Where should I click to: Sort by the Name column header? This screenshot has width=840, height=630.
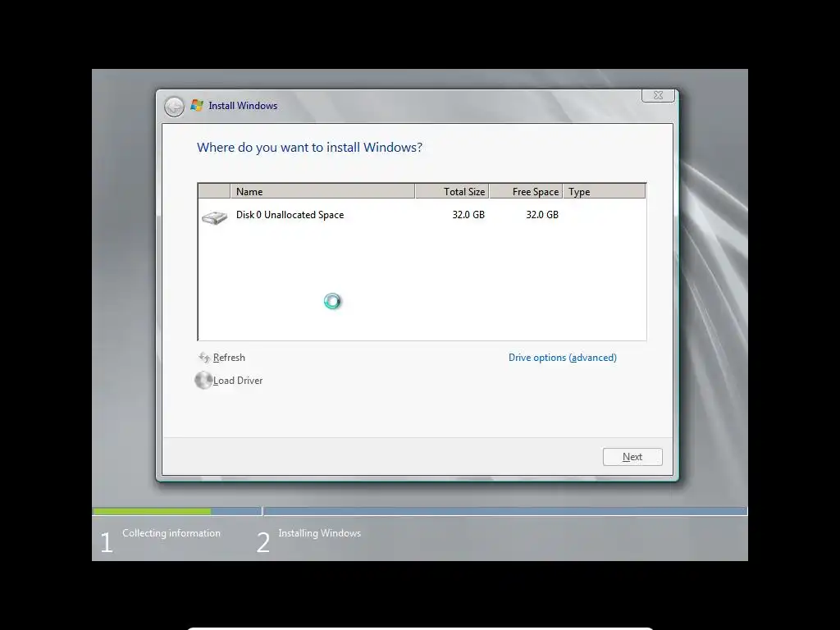pos(322,191)
